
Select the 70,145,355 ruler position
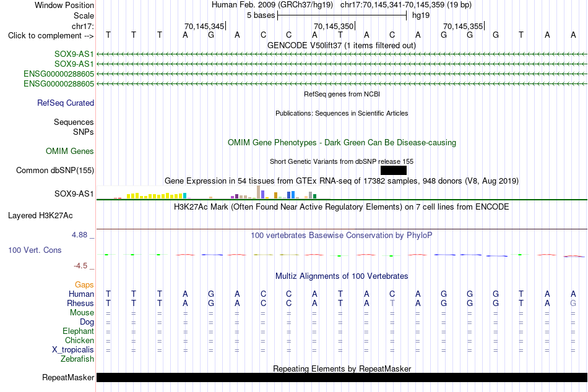[463, 26]
